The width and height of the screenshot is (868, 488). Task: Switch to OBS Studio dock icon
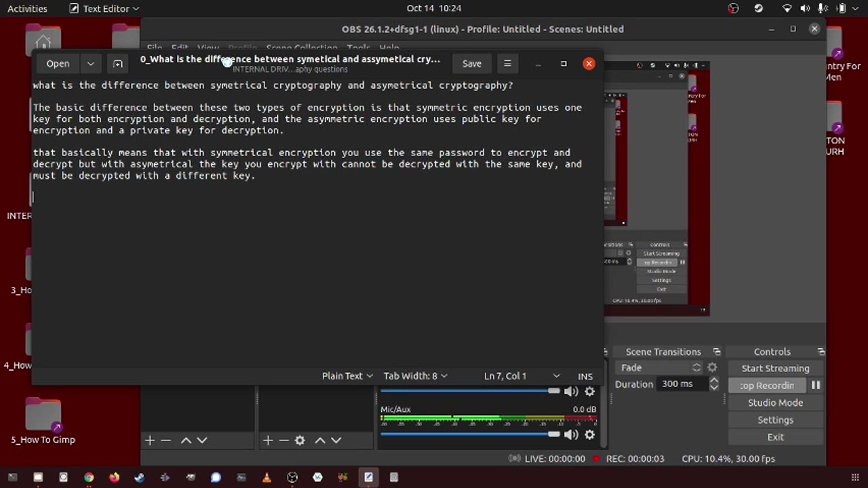292,477
